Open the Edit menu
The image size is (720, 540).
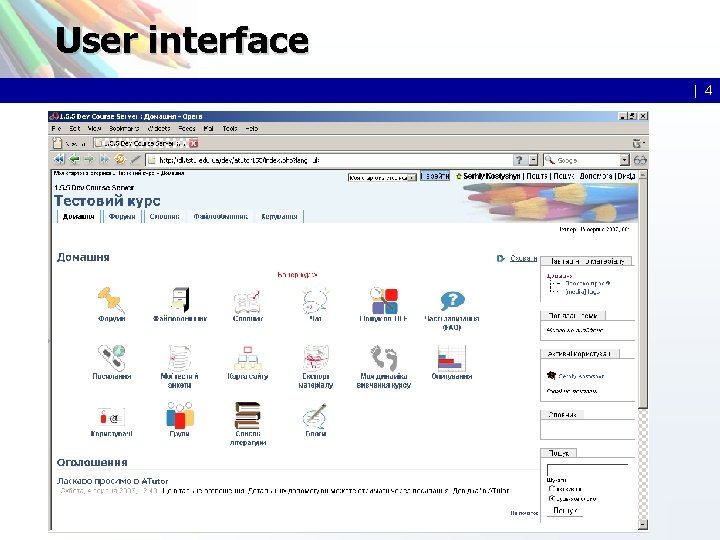pyautogui.click(x=75, y=129)
